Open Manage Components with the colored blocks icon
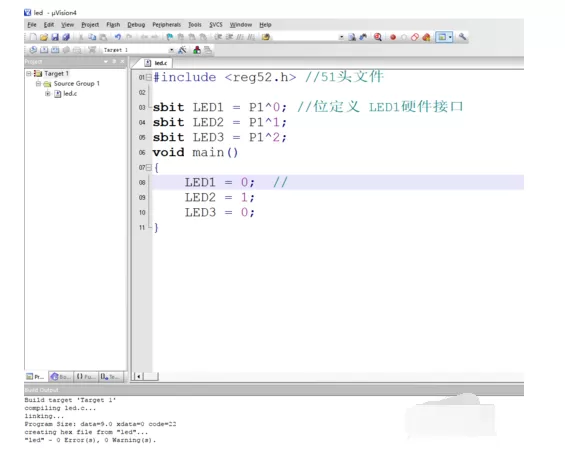 click(x=197, y=50)
